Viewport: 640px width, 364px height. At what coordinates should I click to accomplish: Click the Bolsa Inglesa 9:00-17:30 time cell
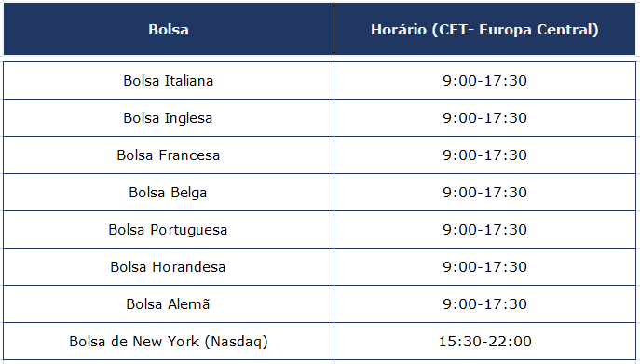(x=484, y=118)
